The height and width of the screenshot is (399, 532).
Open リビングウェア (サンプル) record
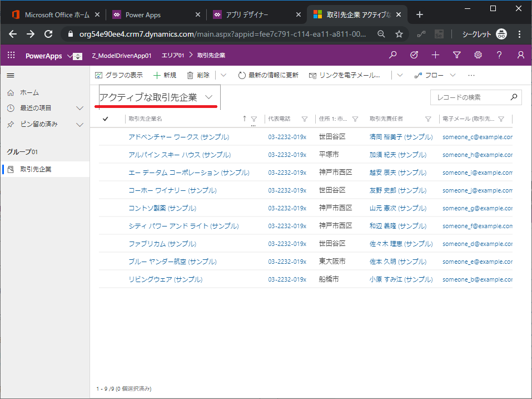coord(165,279)
